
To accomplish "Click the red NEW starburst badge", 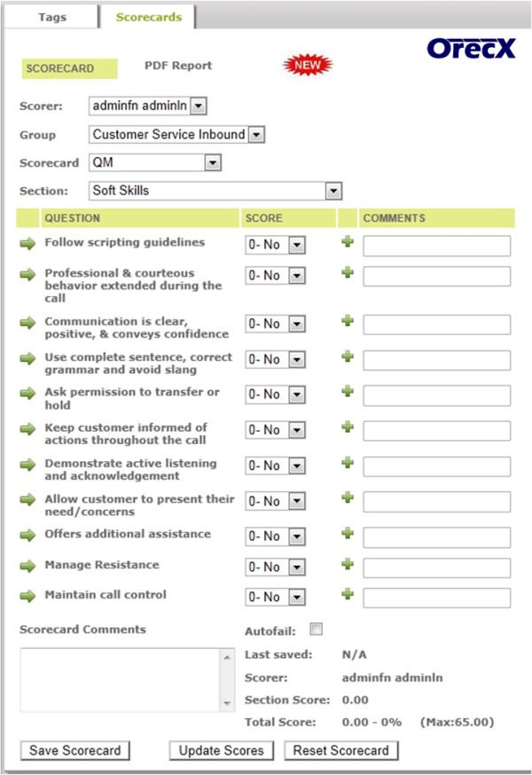I will [307, 65].
